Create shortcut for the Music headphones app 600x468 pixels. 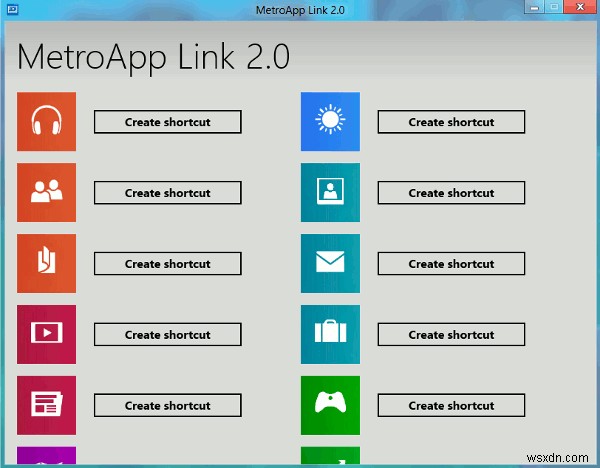(168, 122)
